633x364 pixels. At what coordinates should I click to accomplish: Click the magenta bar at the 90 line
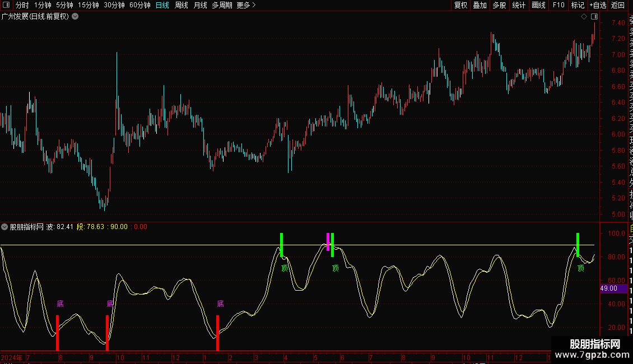(328, 242)
